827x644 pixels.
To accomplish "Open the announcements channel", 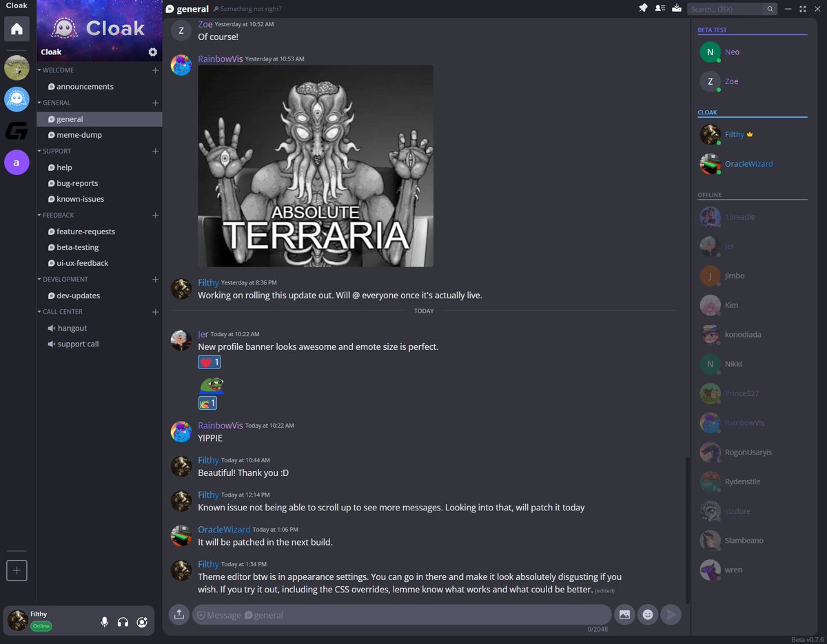I will pyautogui.click(x=100, y=87).
